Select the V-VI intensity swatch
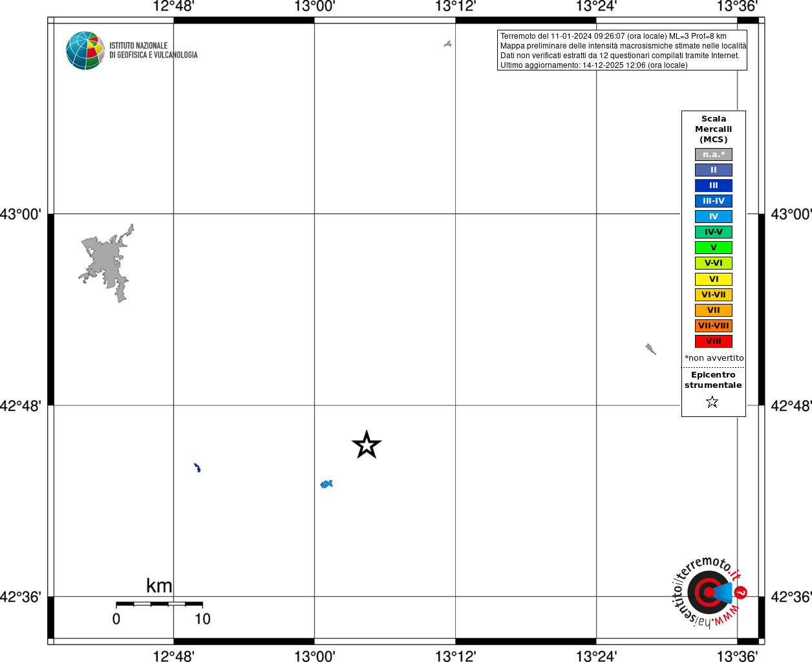Viewport: 812px width, 662px height. (714, 263)
